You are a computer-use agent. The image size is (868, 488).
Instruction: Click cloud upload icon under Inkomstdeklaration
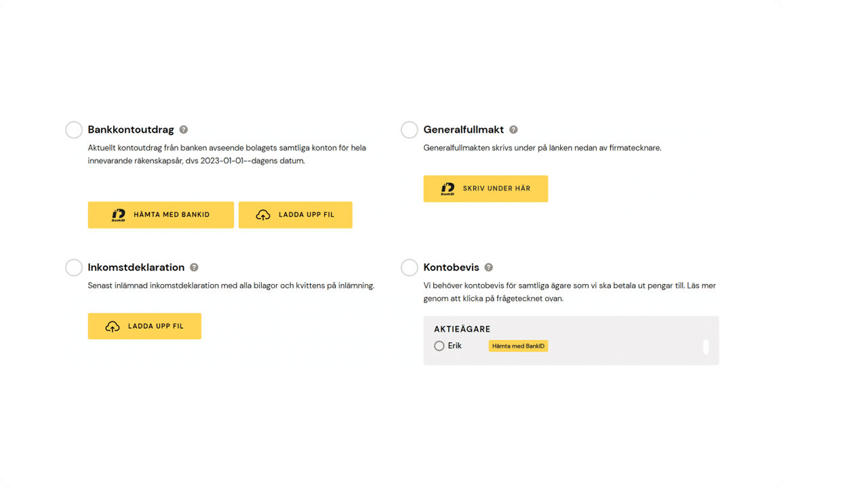[x=113, y=326]
